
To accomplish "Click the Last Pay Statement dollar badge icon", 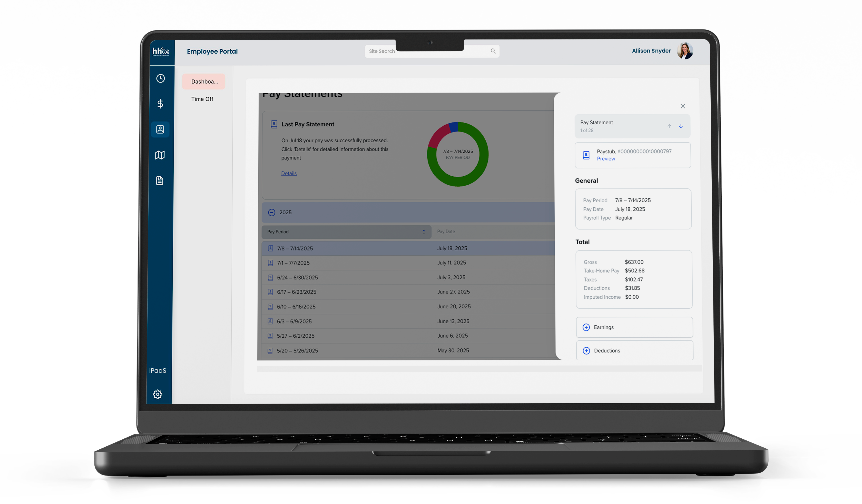I will 274,124.
